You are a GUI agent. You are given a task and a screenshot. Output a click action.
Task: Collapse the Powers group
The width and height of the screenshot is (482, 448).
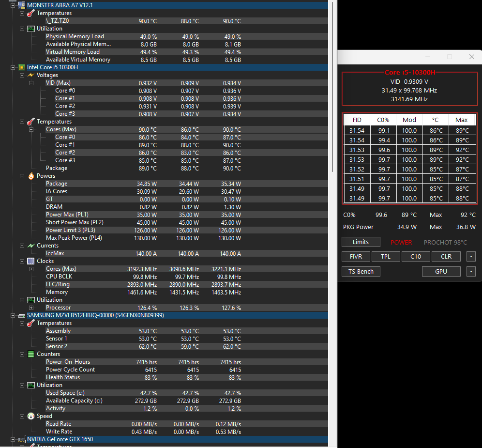[22, 176]
